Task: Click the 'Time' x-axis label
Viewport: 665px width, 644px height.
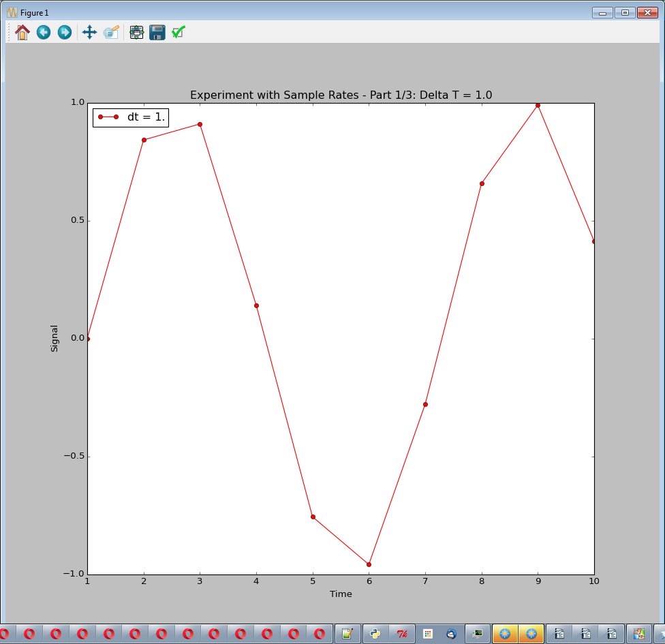Action: pos(341,594)
